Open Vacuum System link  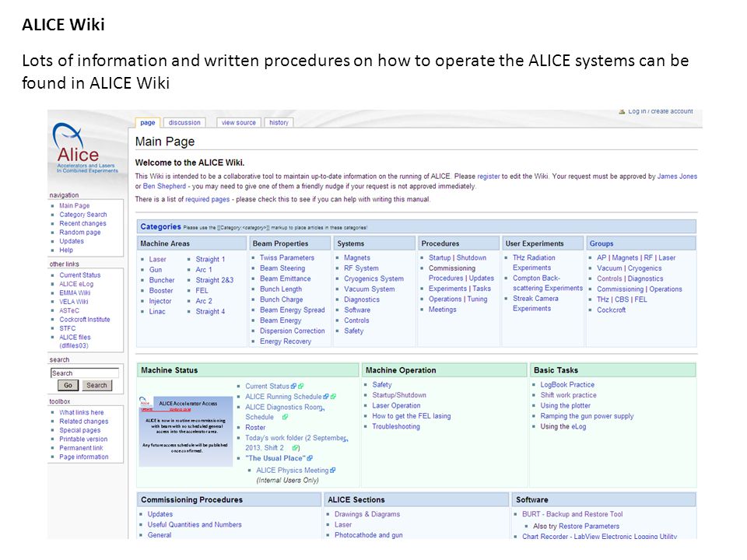369,289
